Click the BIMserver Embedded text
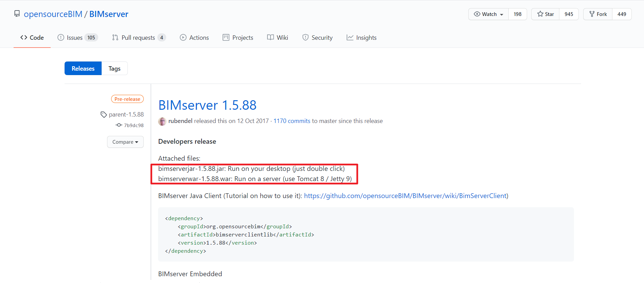 (190, 274)
